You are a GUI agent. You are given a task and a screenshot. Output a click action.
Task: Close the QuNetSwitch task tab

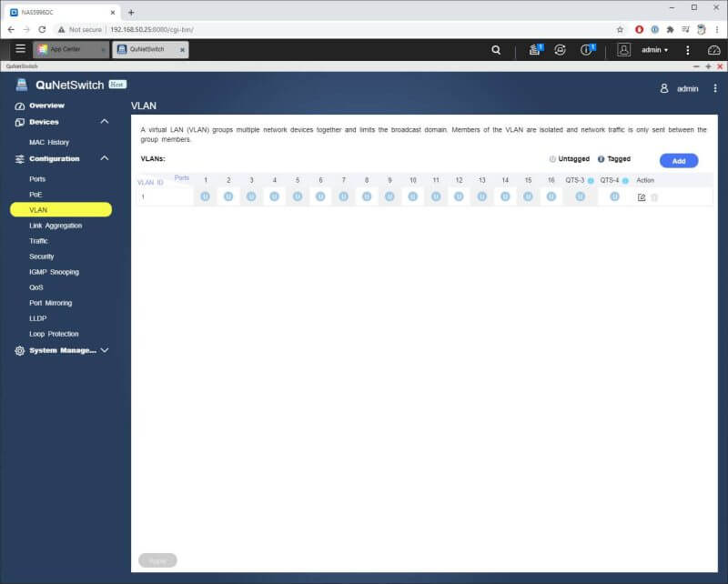pyautogui.click(x=183, y=50)
